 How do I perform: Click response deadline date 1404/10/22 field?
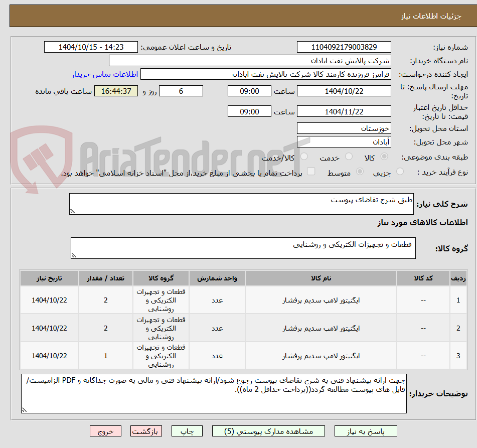click(344, 91)
